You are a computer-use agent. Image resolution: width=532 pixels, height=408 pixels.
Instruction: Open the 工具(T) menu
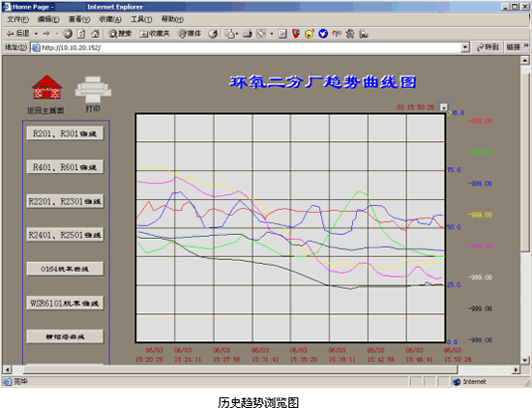141,19
